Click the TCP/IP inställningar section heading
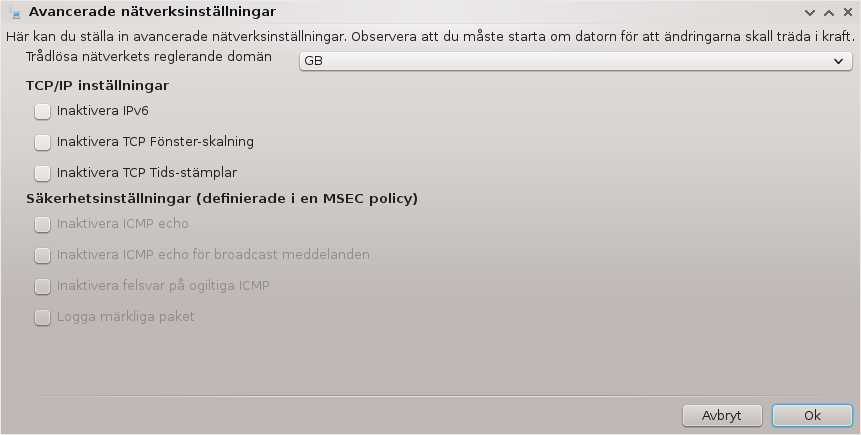861x435 pixels. [x=97, y=86]
